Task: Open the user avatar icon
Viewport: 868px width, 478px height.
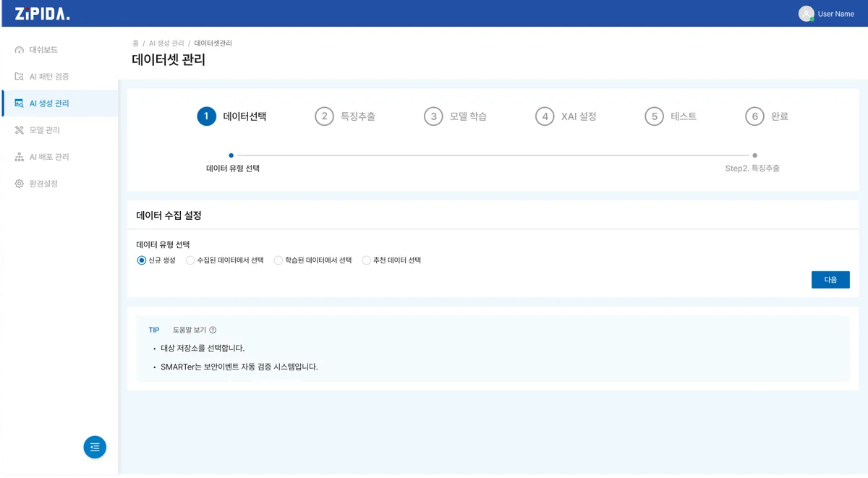Action: (806, 14)
